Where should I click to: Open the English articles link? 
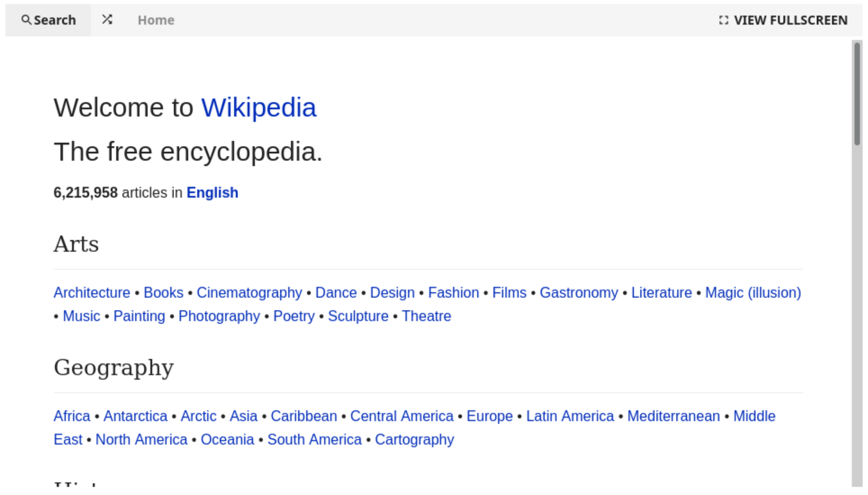212,193
